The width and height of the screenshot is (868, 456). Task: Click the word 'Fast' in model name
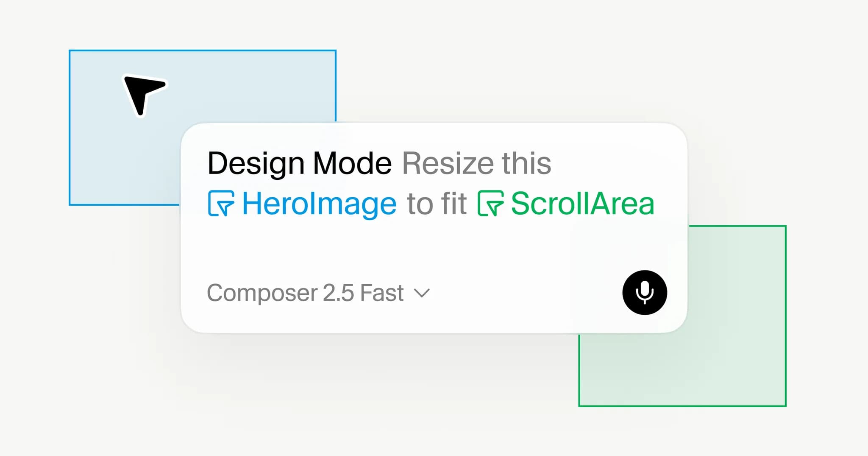pyautogui.click(x=382, y=293)
